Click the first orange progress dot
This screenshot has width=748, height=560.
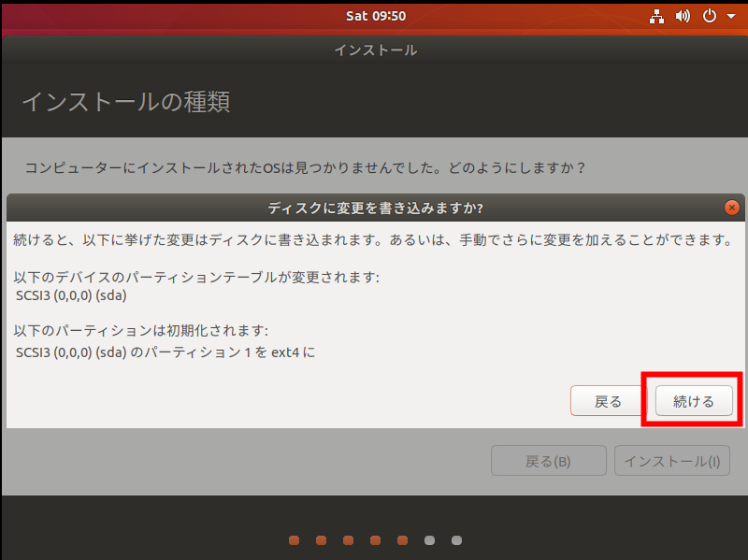coord(294,539)
